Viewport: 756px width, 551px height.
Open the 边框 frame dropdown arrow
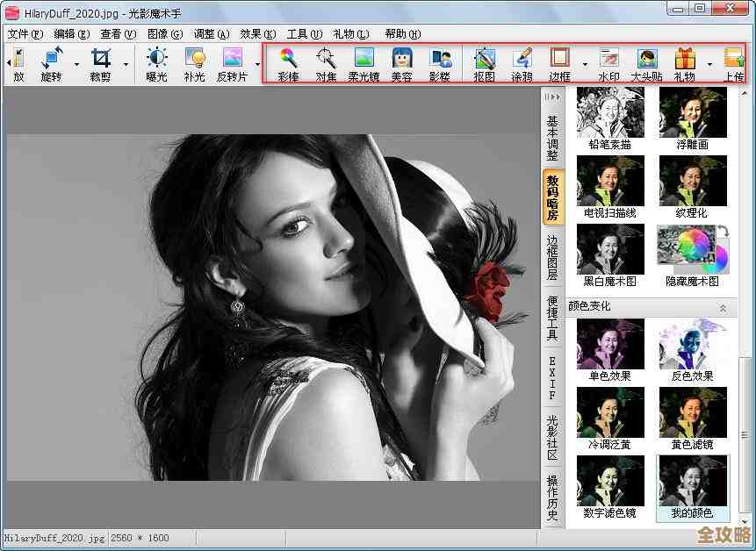coord(584,64)
